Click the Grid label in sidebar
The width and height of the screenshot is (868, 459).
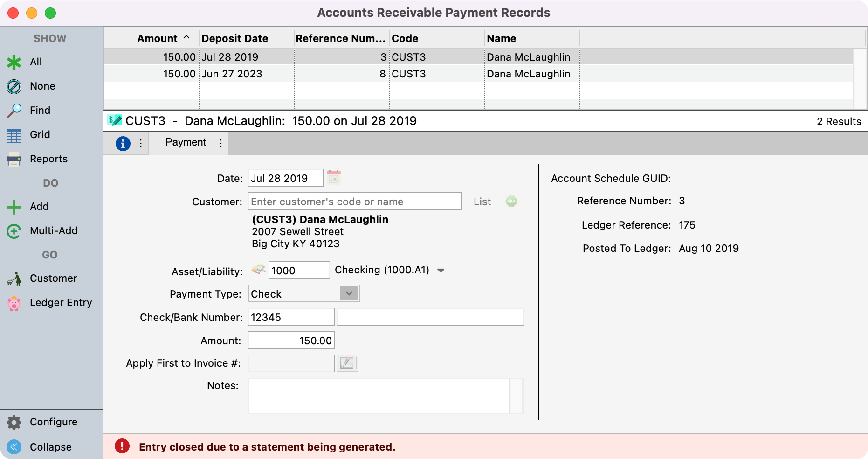click(40, 135)
